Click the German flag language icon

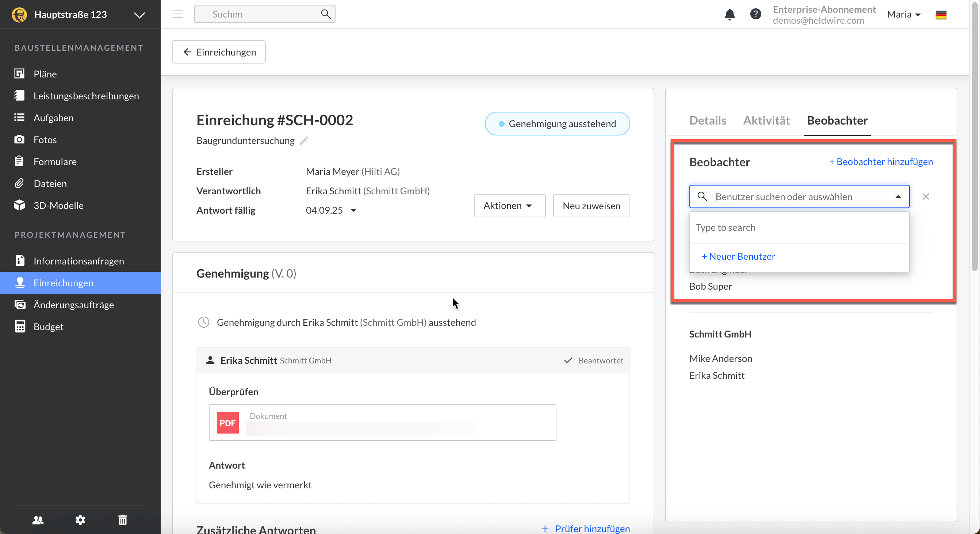pos(941,15)
